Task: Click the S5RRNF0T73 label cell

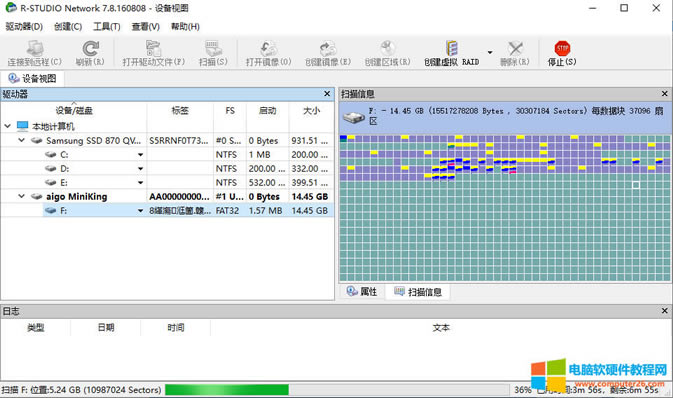Action: coord(179,140)
